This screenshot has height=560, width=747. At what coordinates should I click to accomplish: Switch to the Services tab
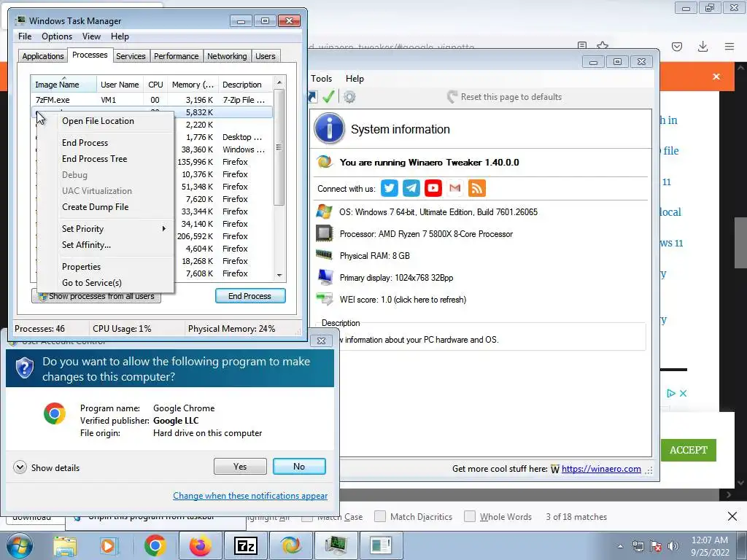(131, 56)
